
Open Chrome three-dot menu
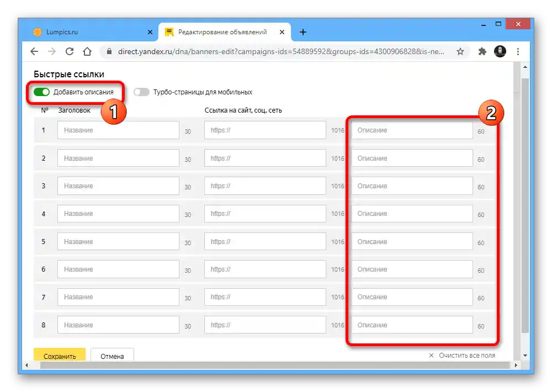pos(518,51)
